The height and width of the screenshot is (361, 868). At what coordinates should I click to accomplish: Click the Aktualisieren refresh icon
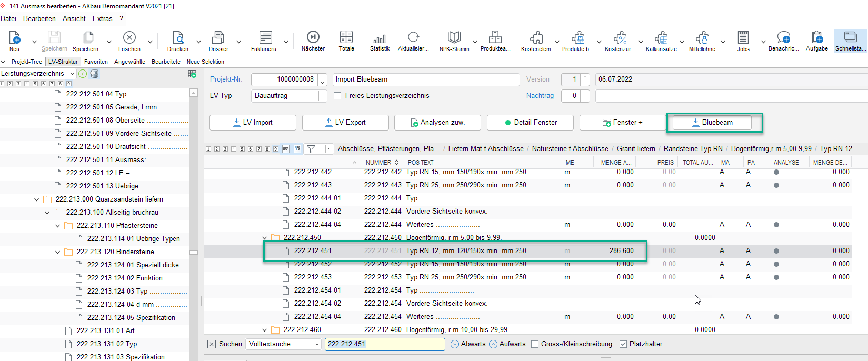click(x=413, y=37)
